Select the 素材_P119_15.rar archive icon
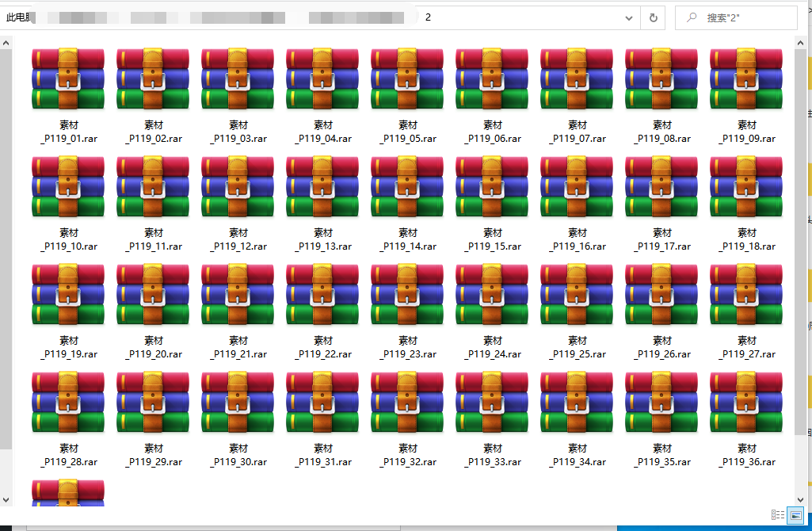 click(492, 186)
